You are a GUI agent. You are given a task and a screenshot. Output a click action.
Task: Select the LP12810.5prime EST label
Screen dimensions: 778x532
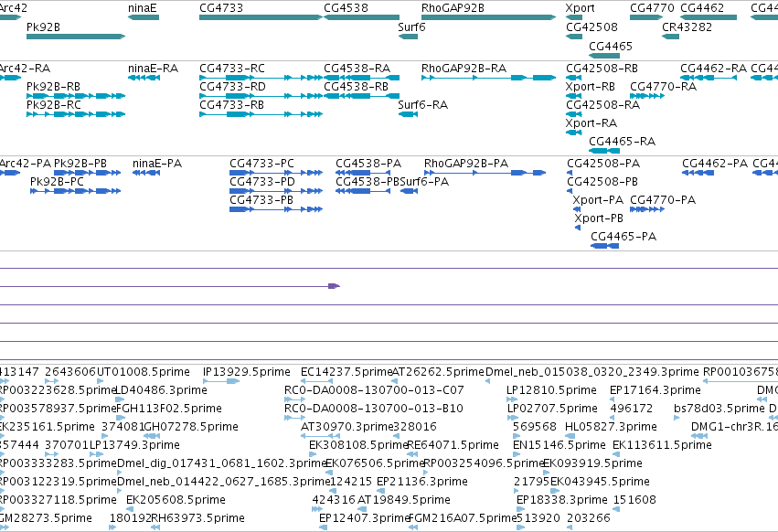(x=551, y=390)
